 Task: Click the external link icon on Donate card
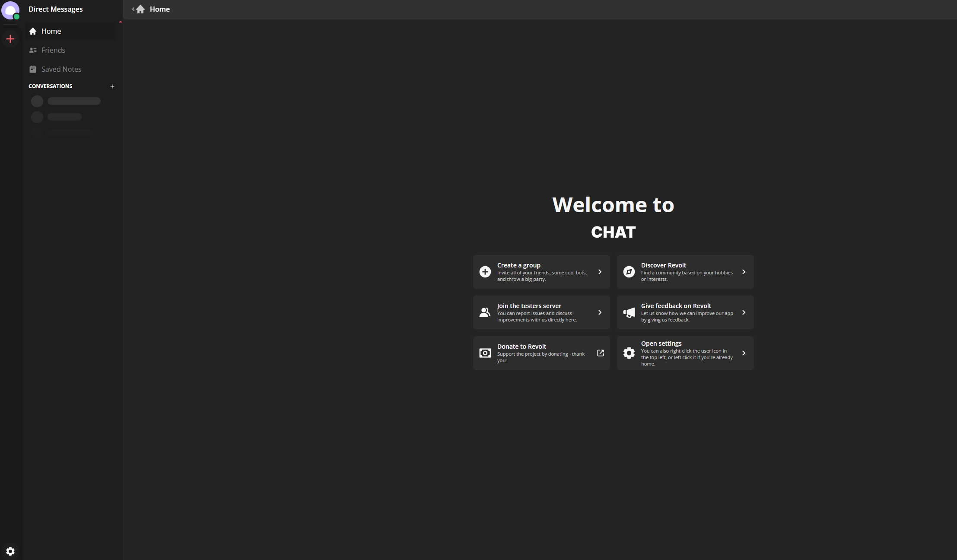pyautogui.click(x=600, y=353)
